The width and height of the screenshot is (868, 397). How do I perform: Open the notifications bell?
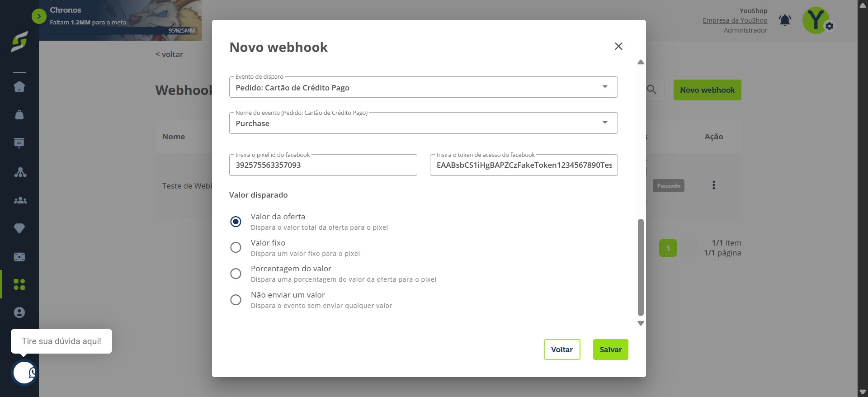(785, 20)
